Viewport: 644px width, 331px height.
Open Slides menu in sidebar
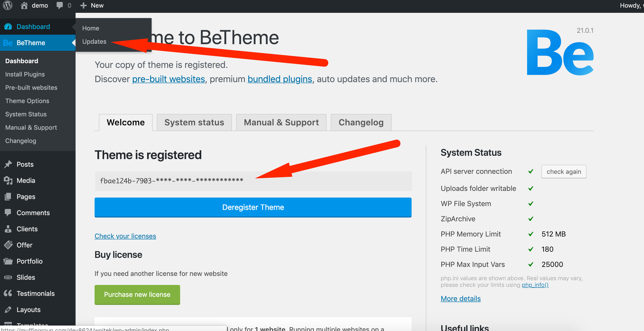pyautogui.click(x=26, y=277)
